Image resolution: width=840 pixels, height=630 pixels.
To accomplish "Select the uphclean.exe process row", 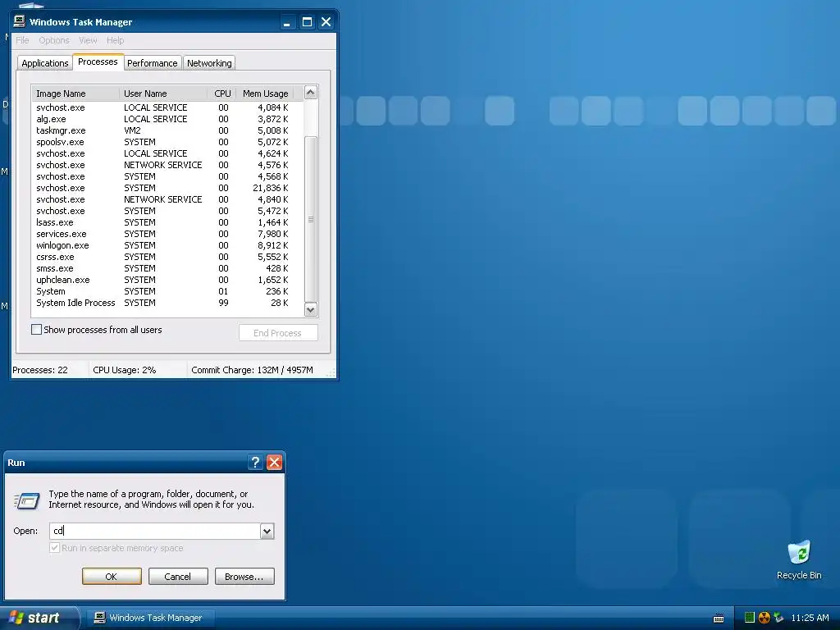I will [x=162, y=280].
